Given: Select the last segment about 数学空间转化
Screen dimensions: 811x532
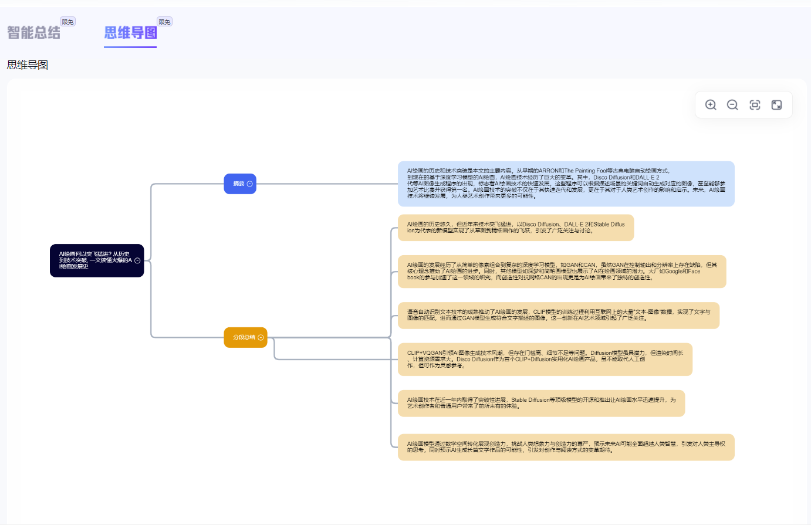Looking at the screenshot, I should (566, 448).
